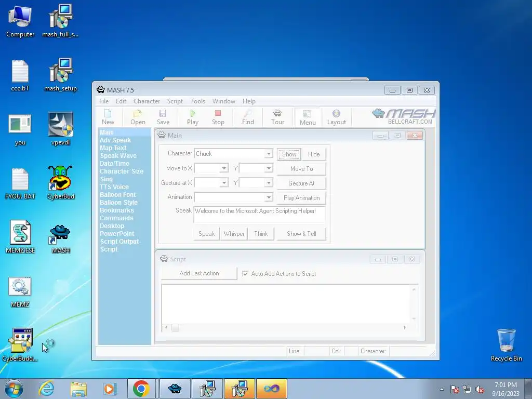The height and width of the screenshot is (399, 532).
Task: Open the Window menu
Action: click(x=223, y=101)
